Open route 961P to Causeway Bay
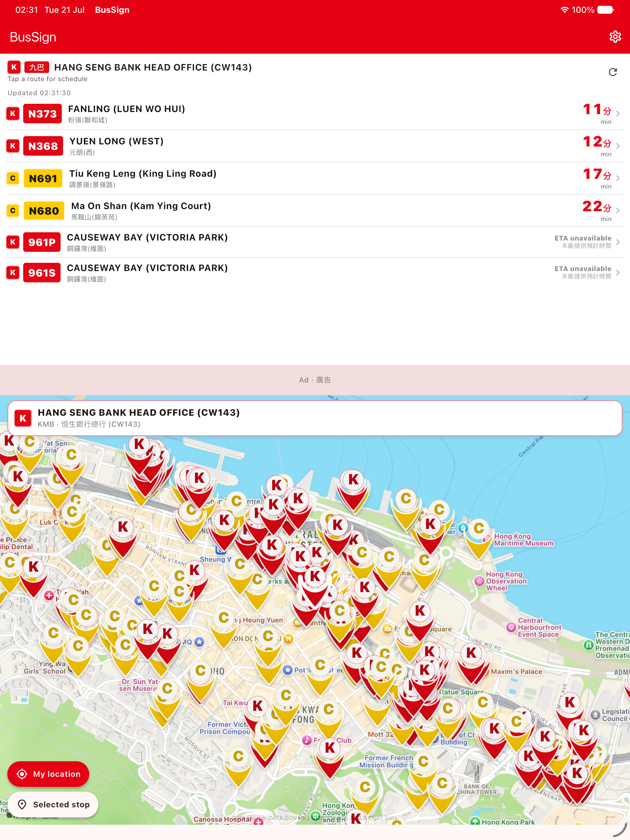The width and height of the screenshot is (630, 840). (x=315, y=242)
